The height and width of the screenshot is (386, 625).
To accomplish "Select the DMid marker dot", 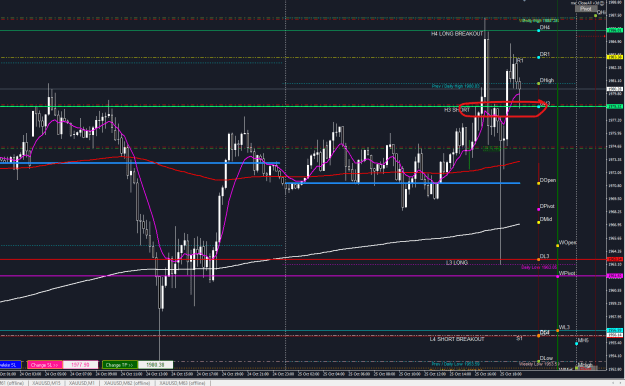I will 539,222.
